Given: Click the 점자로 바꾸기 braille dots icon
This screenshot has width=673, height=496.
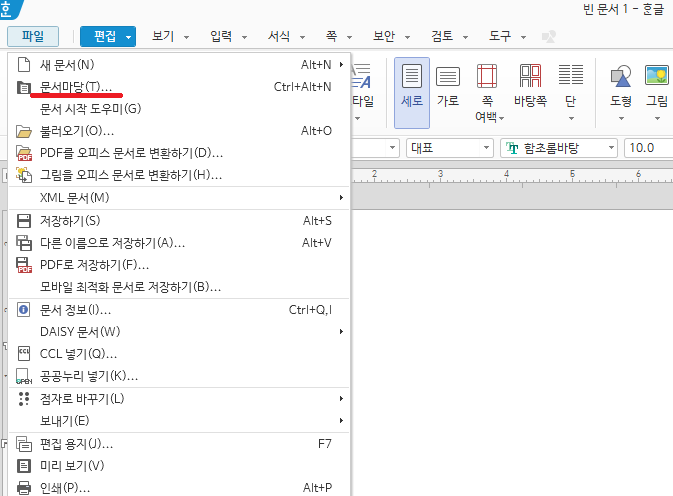Looking at the screenshot, I should [x=24, y=399].
